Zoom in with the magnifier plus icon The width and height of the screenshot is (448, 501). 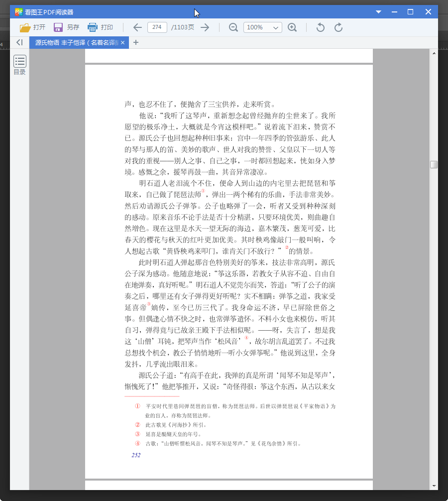coord(293,27)
